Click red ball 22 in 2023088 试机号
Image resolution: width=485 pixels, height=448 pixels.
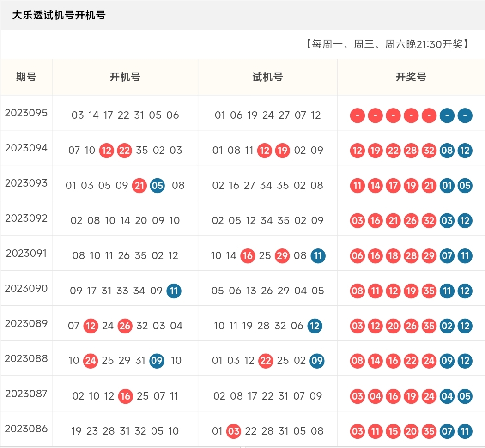(266, 361)
